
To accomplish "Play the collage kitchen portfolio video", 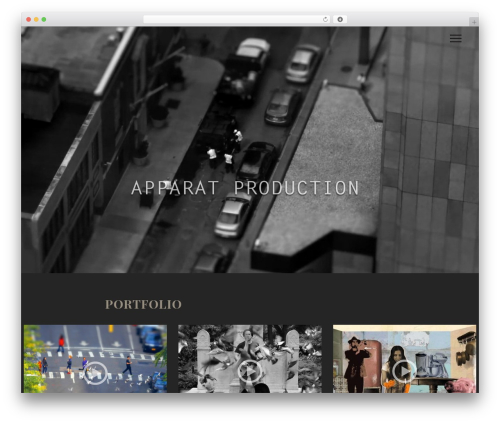I will (x=404, y=371).
